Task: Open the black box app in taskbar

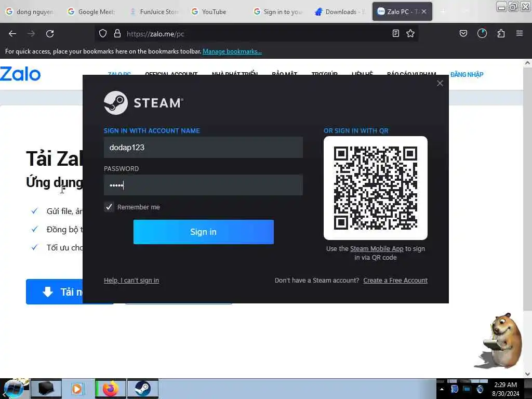Action: (46, 389)
